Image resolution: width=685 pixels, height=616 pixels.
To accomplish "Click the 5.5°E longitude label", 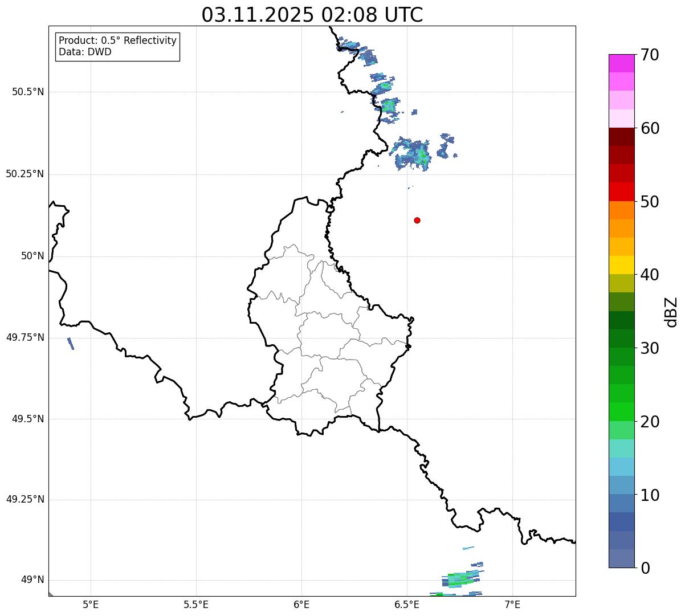I will click(196, 605).
